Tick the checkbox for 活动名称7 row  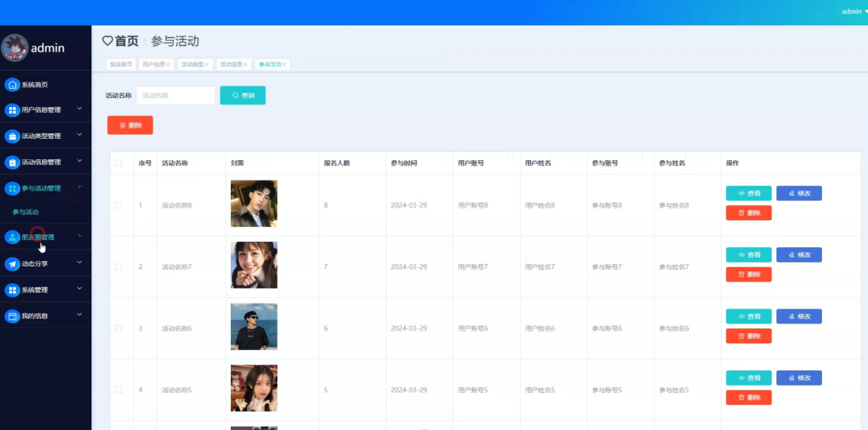click(x=119, y=267)
